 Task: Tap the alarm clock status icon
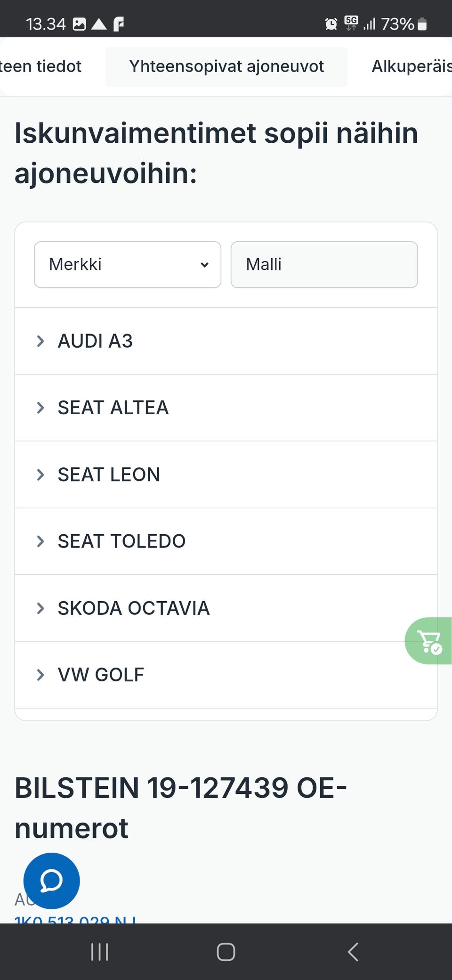click(x=331, y=24)
